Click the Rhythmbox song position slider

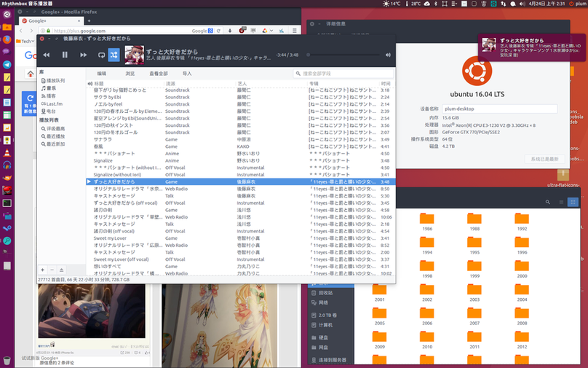point(343,55)
